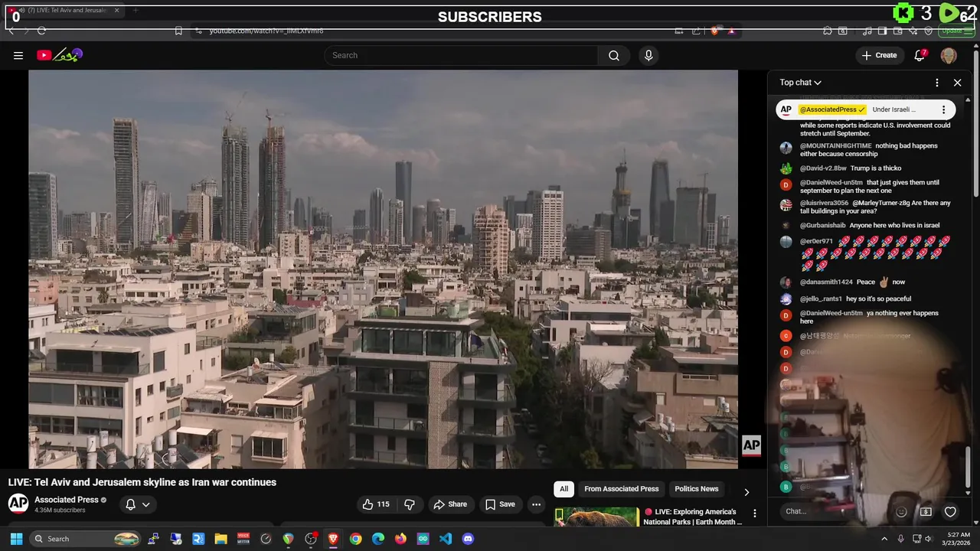Click the live video player area

tap(383, 269)
